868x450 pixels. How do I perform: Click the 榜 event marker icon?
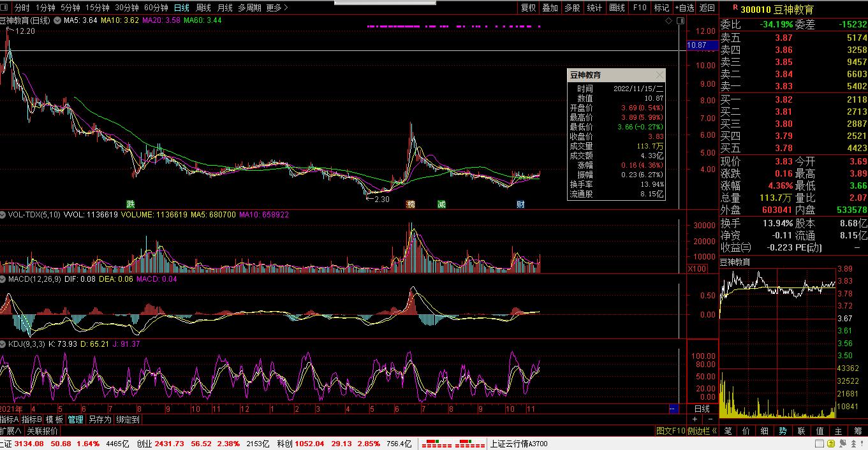pos(411,204)
